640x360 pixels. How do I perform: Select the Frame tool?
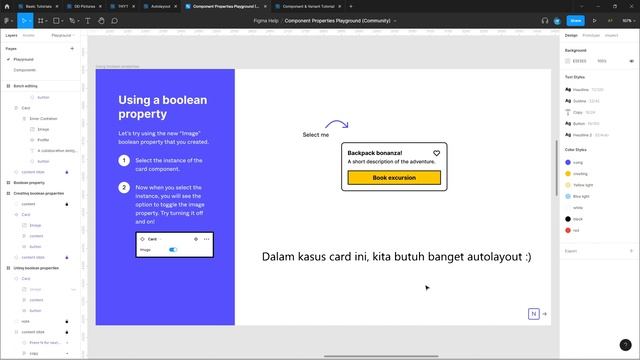pyautogui.click(x=40, y=20)
